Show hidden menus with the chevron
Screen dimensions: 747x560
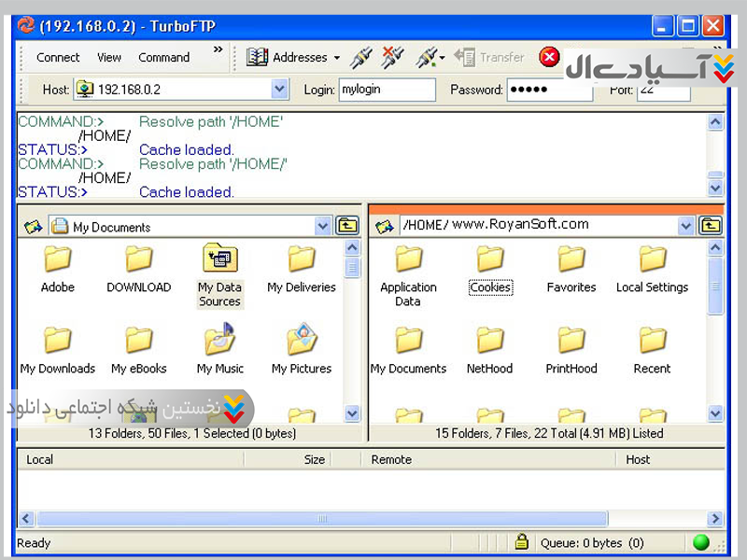tap(218, 50)
